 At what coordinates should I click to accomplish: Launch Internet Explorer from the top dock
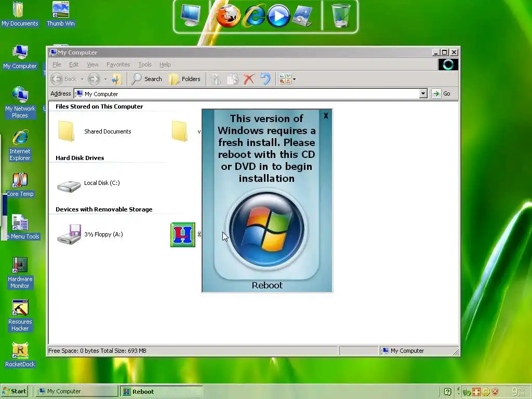tap(254, 16)
